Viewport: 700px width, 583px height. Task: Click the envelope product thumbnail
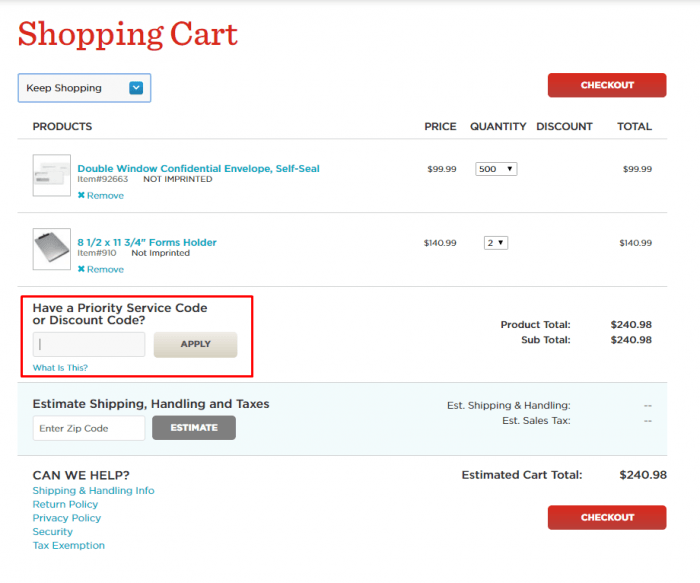(x=52, y=175)
